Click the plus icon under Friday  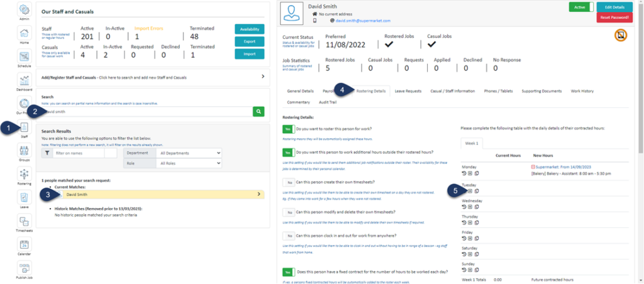tap(470, 238)
